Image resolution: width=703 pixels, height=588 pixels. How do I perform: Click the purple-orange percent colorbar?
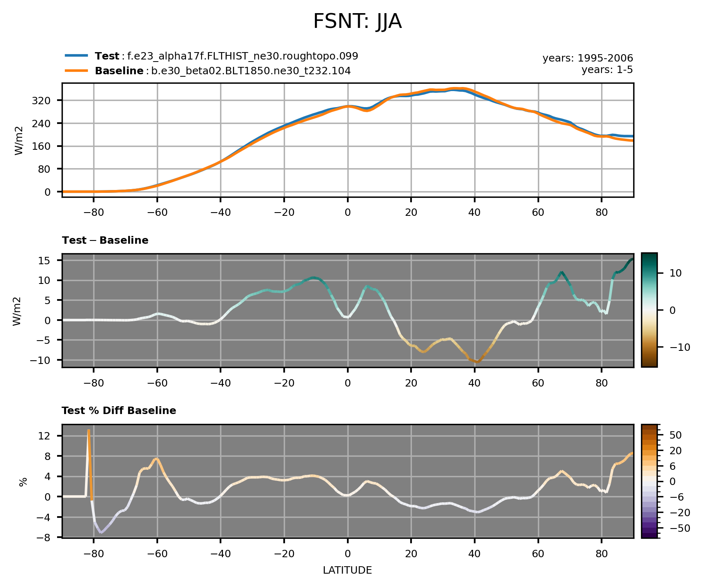point(649,481)
